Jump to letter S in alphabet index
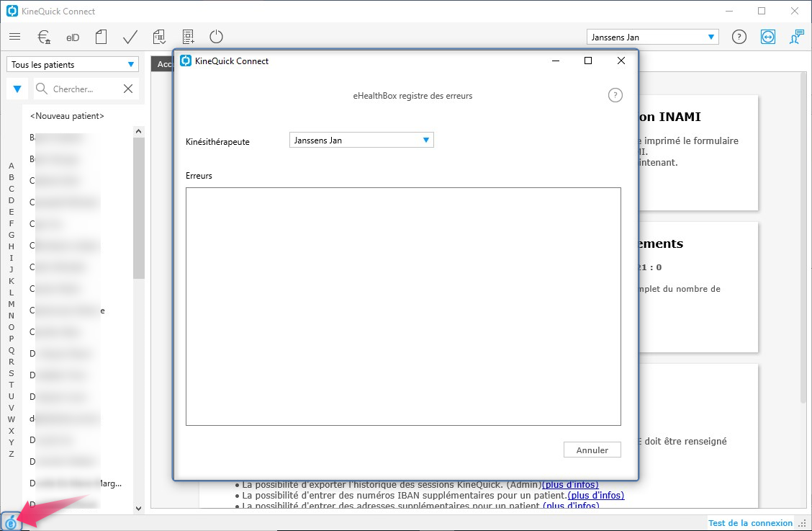The height and width of the screenshot is (531, 812). pyautogui.click(x=12, y=372)
